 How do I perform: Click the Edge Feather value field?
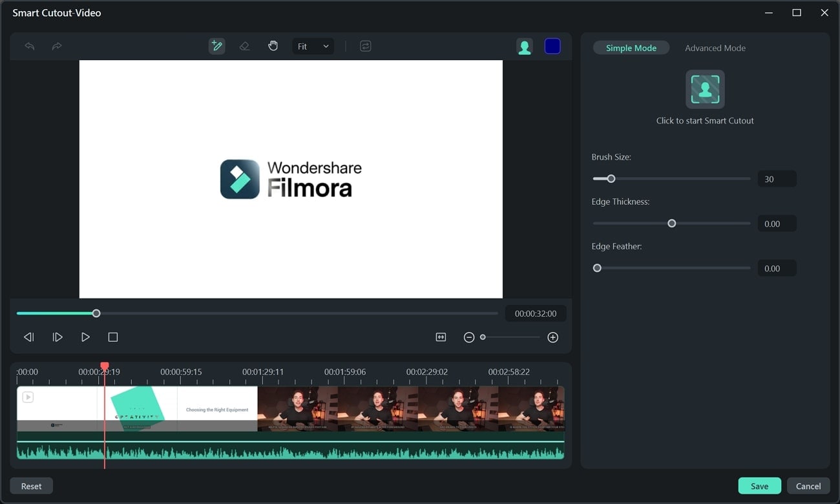[x=777, y=268]
